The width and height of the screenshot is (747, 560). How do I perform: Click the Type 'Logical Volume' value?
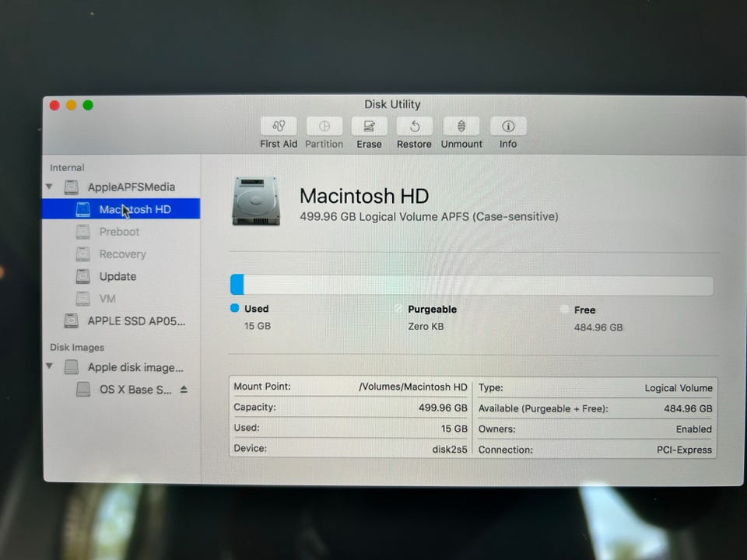click(x=679, y=388)
